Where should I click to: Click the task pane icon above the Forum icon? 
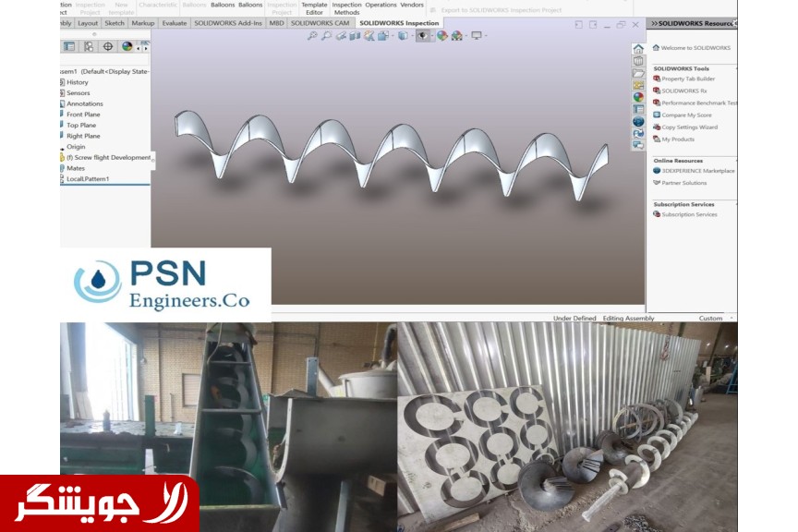[638, 133]
